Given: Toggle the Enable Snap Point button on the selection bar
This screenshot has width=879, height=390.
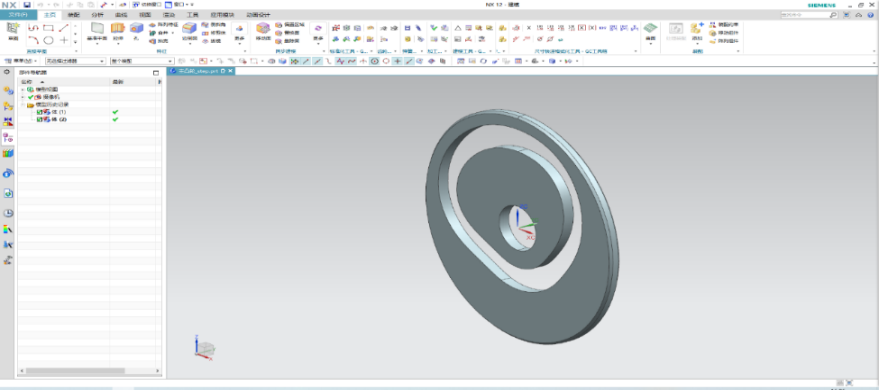Looking at the screenshot, I should click(x=294, y=61).
